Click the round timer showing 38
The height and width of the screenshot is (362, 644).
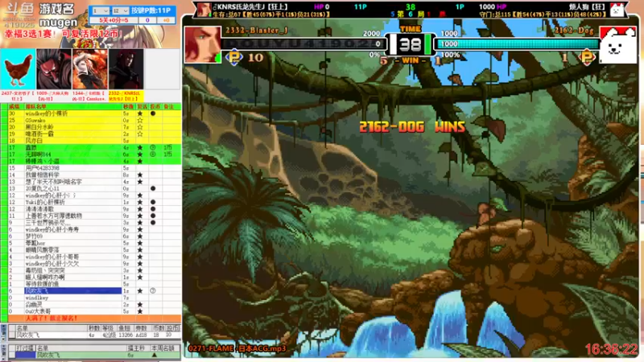[x=410, y=44]
